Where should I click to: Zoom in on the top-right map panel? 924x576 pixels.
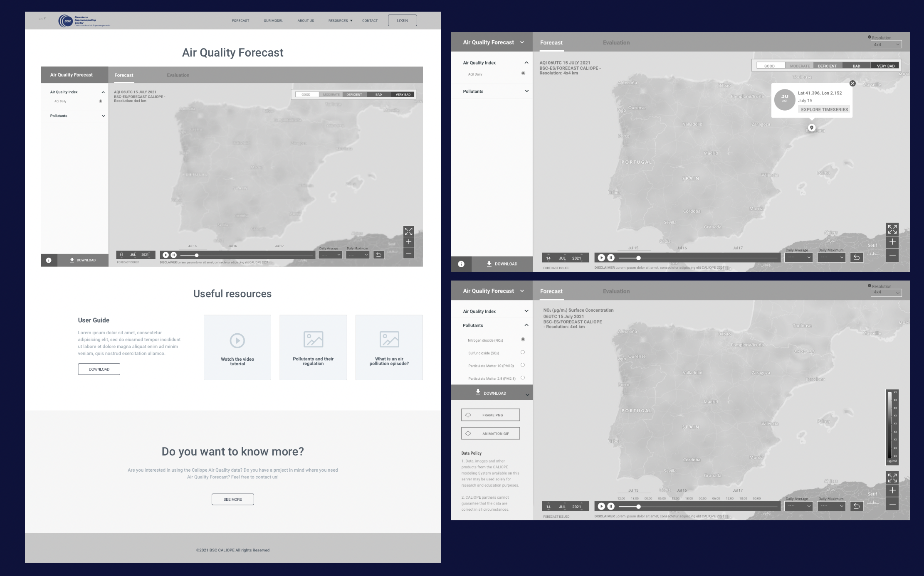tap(892, 242)
